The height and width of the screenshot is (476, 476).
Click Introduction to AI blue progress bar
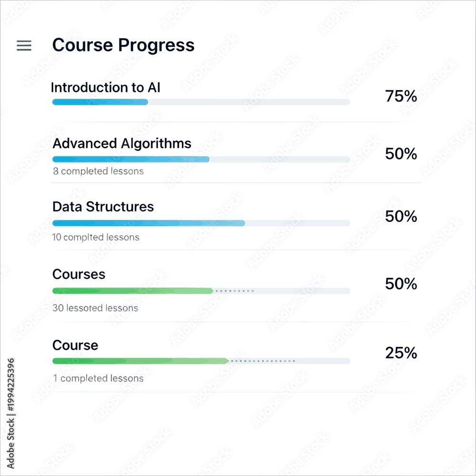[x=201, y=102]
